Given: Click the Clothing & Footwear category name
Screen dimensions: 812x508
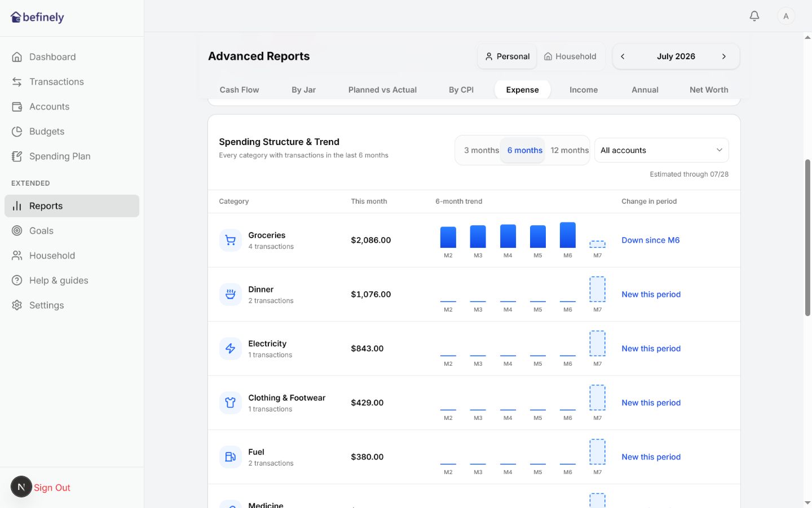Looking at the screenshot, I should [x=286, y=398].
